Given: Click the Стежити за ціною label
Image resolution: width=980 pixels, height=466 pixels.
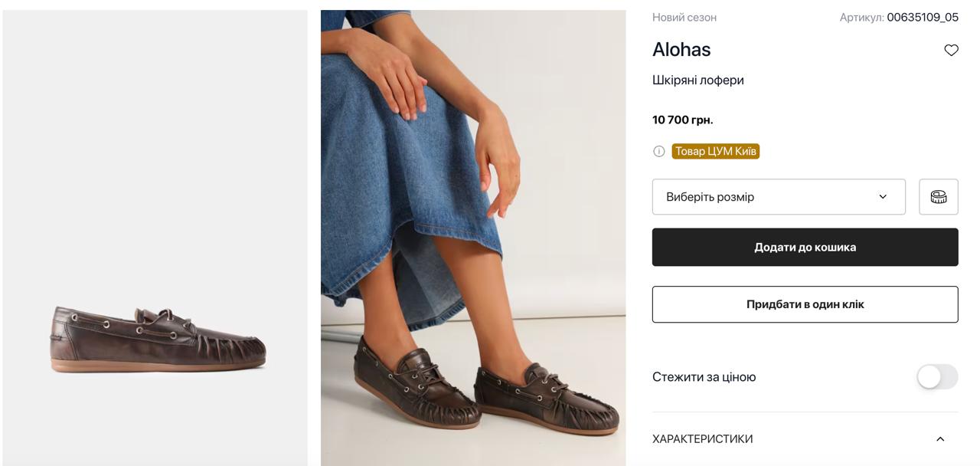Looking at the screenshot, I should (x=704, y=377).
